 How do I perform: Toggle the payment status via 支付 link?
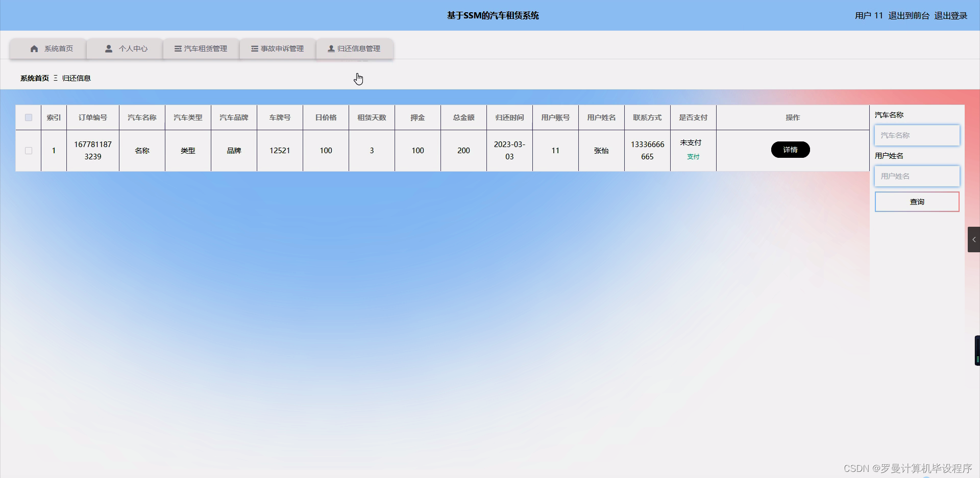pos(693,157)
